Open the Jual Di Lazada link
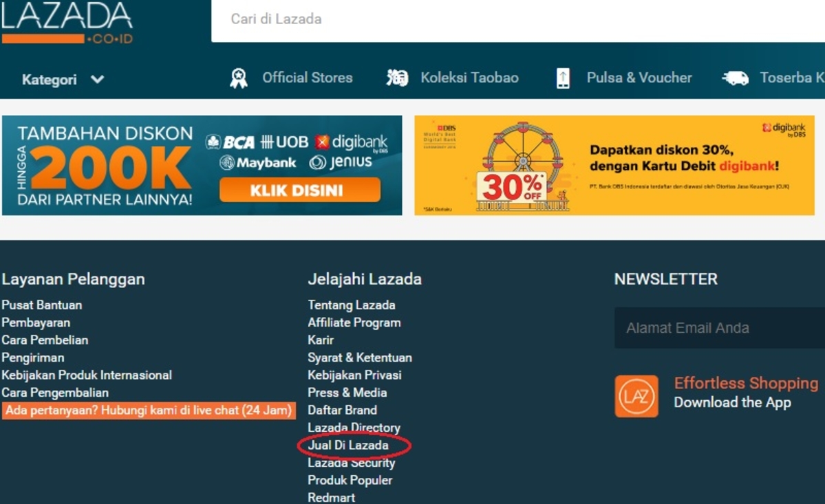825x504 pixels. click(x=348, y=446)
